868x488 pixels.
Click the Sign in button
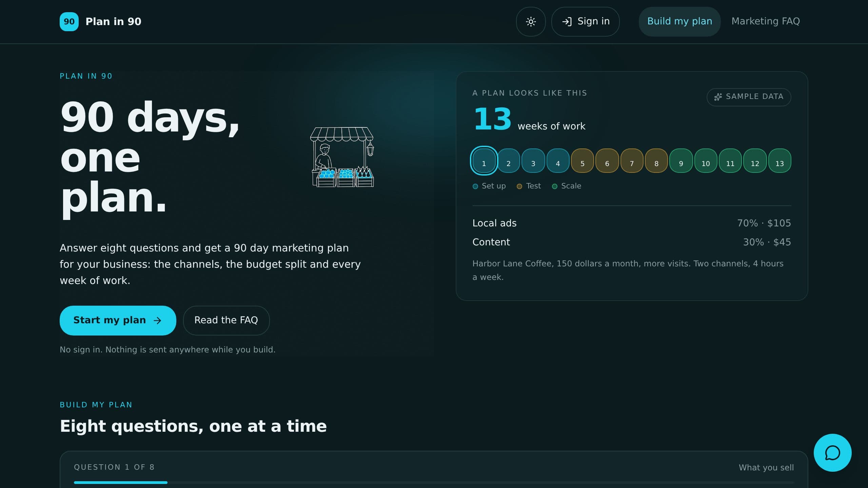(586, 22)
